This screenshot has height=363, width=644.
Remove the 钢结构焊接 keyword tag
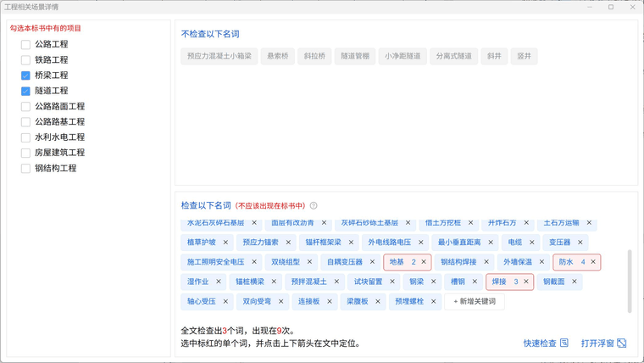coord(486,262)
